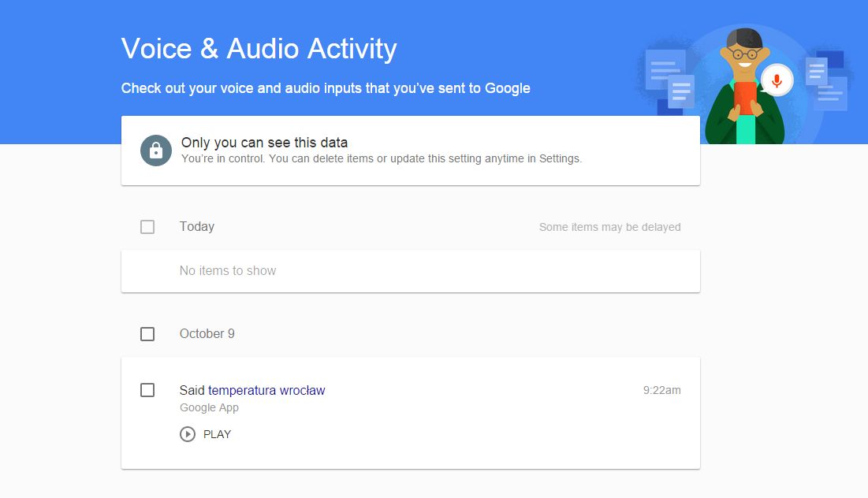
Task: Click the Some items may be delayed note
Action: [609, 227]
